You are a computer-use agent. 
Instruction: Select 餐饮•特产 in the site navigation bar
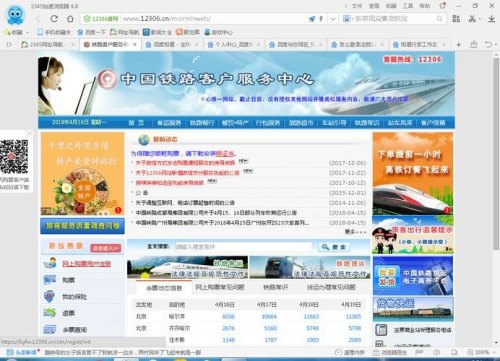(235, 123)
